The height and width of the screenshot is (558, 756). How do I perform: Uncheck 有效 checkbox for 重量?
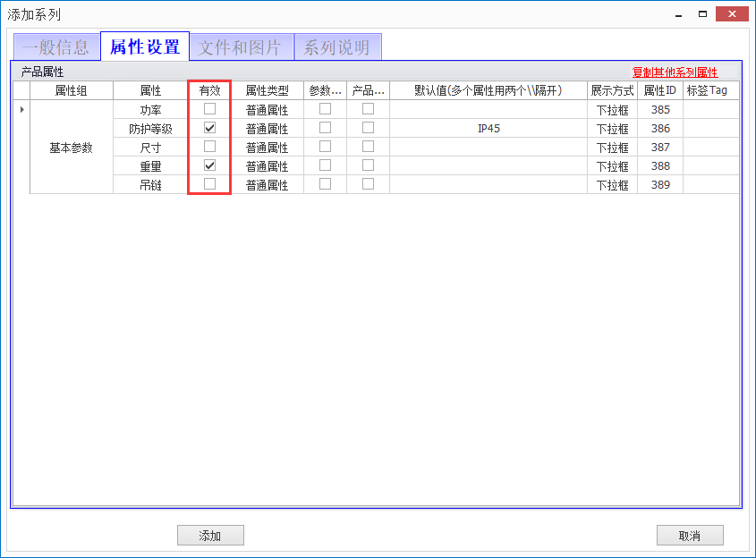pyautogui.click(x=209, y=165)
